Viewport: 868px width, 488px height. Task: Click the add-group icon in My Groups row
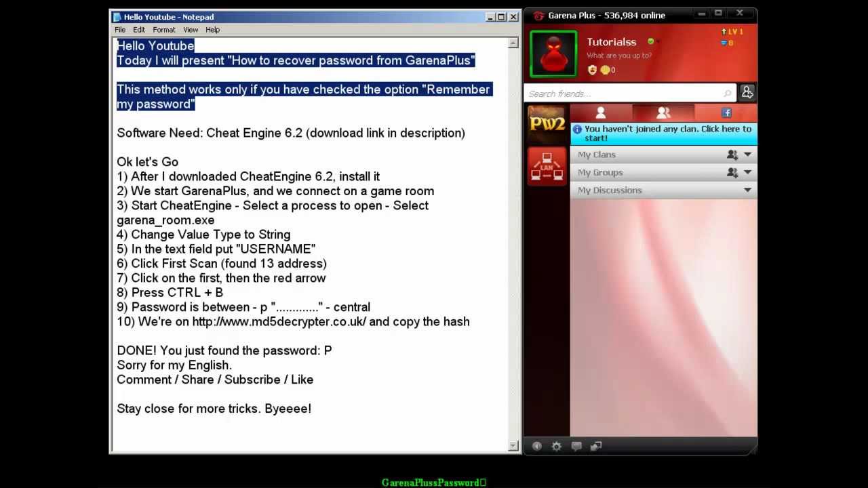point(732,172)
